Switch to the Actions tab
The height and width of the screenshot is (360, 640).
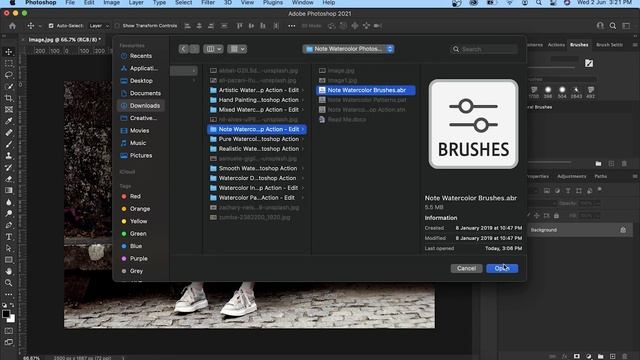click(556, 45)
